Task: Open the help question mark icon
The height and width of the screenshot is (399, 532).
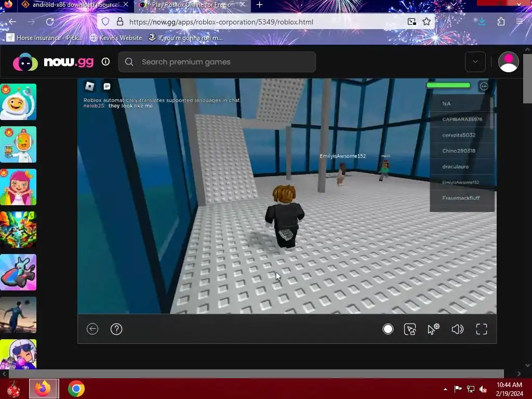Action: click(116, 329)
